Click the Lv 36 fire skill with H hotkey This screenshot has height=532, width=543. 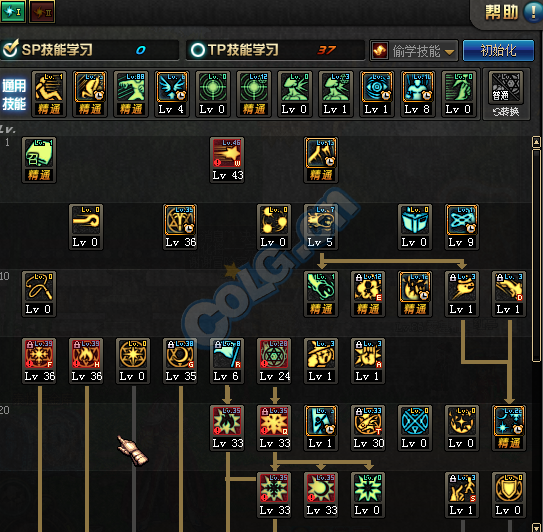click(x=86, y=361)
